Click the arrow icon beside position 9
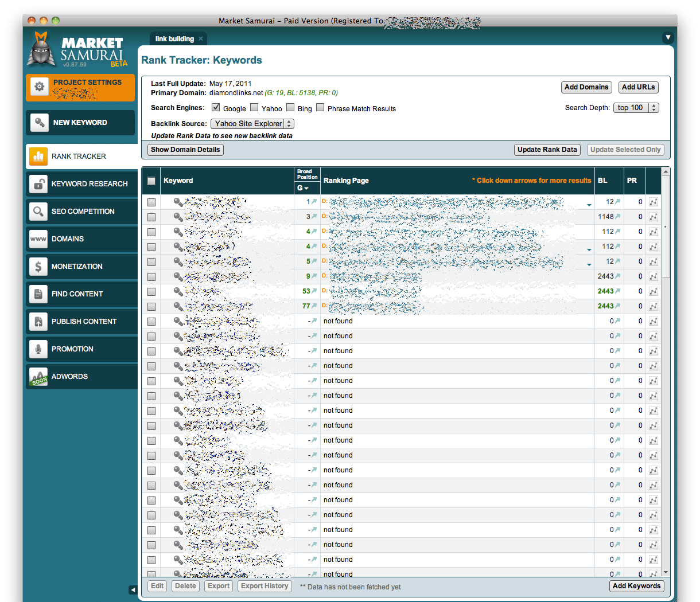700x602 pixels. (x=314, y=276)
